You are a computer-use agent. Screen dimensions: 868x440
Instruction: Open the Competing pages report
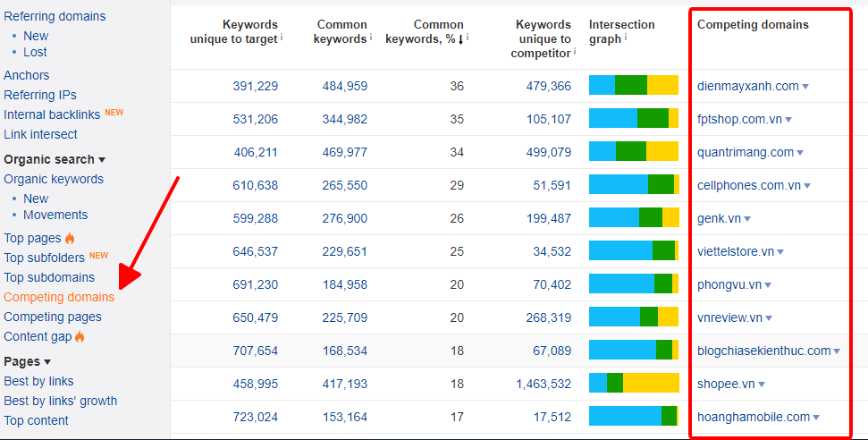point(53,317)
